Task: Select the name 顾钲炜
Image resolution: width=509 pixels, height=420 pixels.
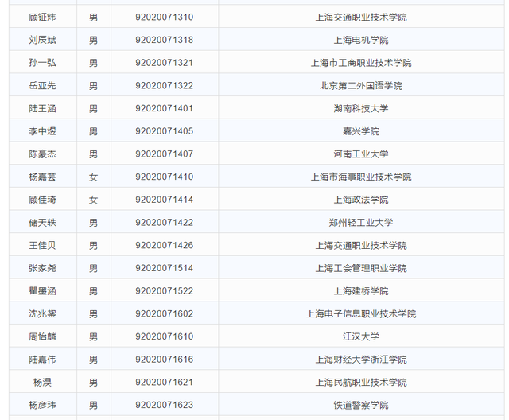Action: 42,17
